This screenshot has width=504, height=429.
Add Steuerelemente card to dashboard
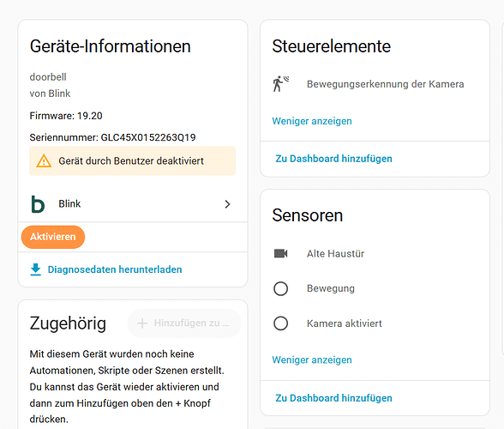click(333, 159)
